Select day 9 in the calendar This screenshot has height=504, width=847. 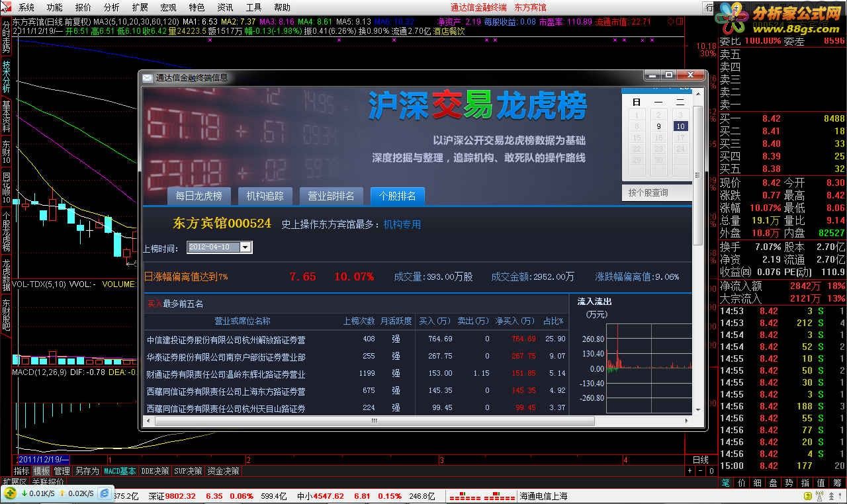click(x=658, y=126)
